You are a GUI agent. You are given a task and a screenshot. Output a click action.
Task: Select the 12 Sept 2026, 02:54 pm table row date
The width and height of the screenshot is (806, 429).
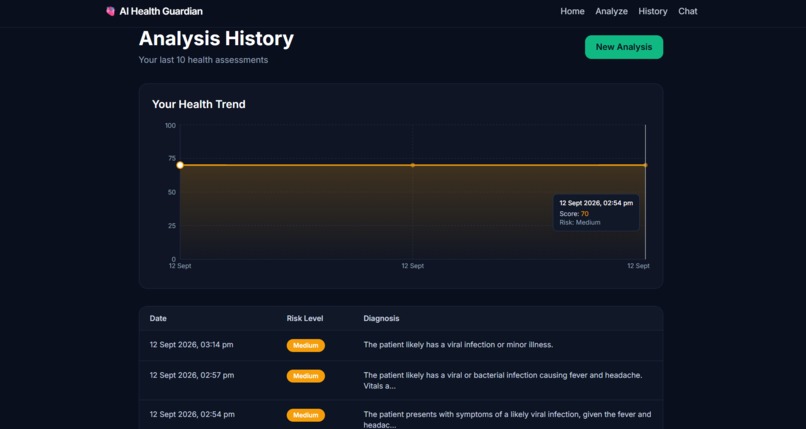(192, 415)
